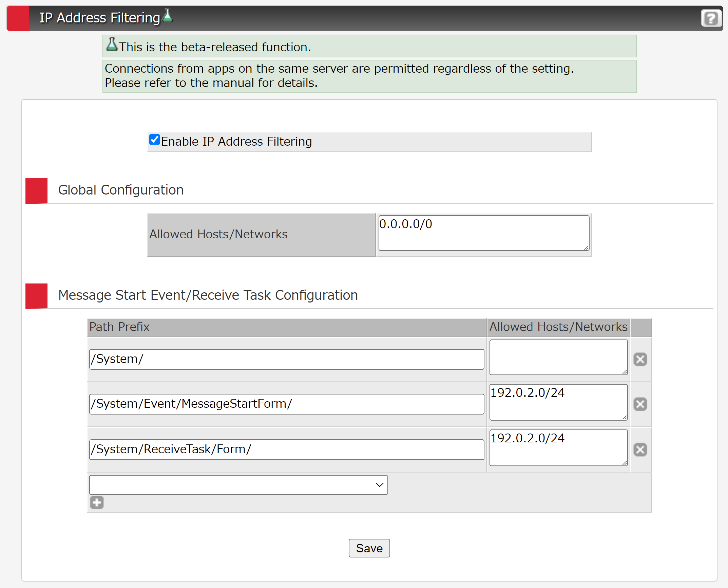
Task: Delete the /System/Event/MessageStartForm/ row
Action: click(640, 404)
